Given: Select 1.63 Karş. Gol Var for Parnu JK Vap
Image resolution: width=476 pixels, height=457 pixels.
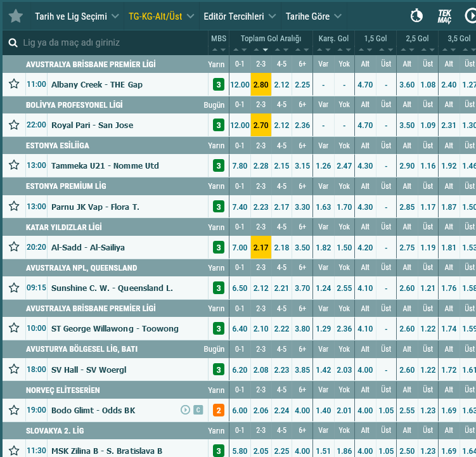Looking at the screenshot, I should (323, 207).
